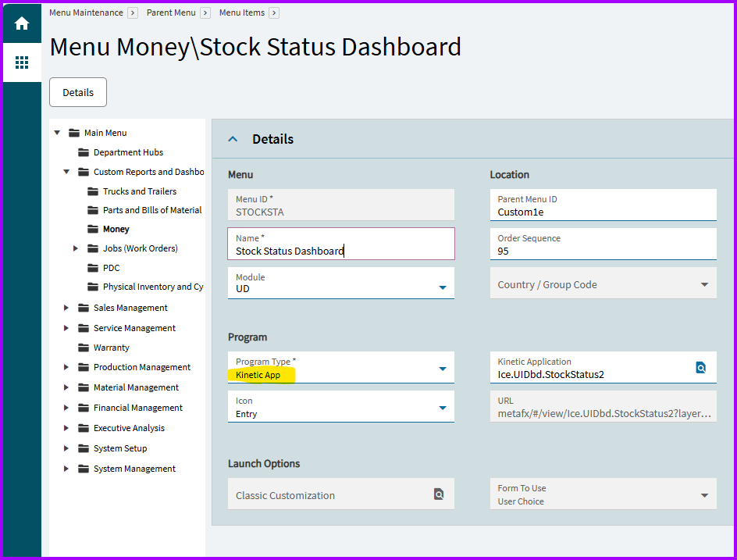Open the apps grid icon
Image resolution: width=737 pixels, height=560 pixels.
pos(22,62)
